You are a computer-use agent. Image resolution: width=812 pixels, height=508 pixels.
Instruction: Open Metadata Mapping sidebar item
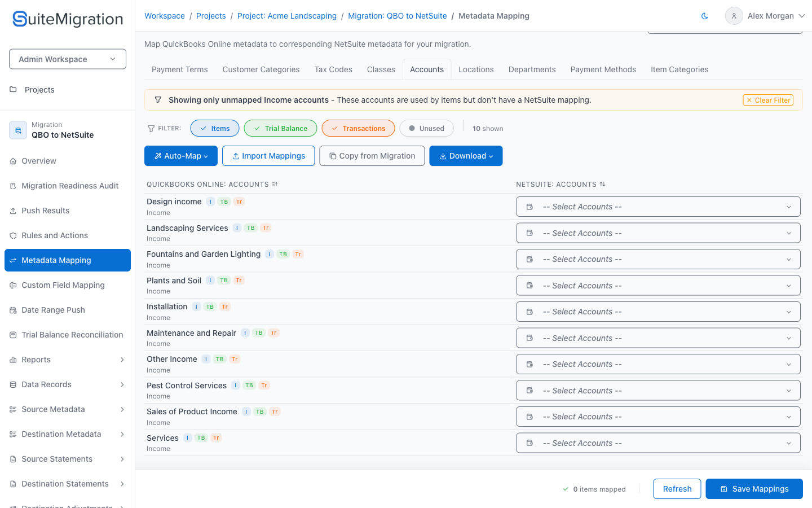(x=68, y=260)
